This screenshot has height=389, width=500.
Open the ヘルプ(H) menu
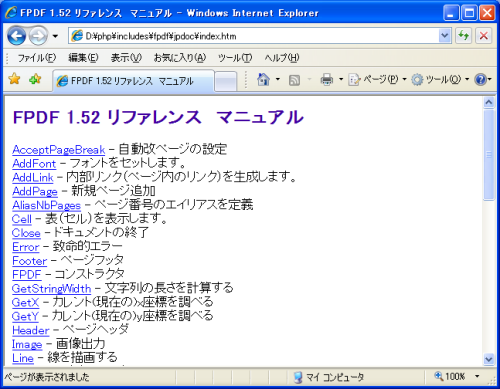point(282,58)
